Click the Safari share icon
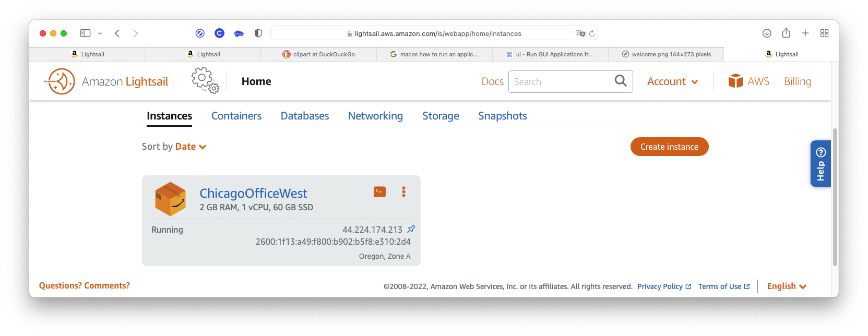The height and width of the screenshot is (336, 868). click(x=786, y=33)
